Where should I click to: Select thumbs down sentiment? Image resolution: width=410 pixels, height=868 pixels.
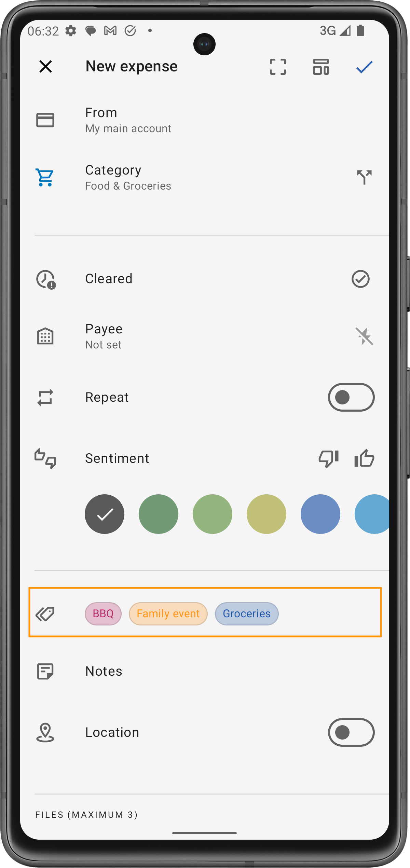328,458
